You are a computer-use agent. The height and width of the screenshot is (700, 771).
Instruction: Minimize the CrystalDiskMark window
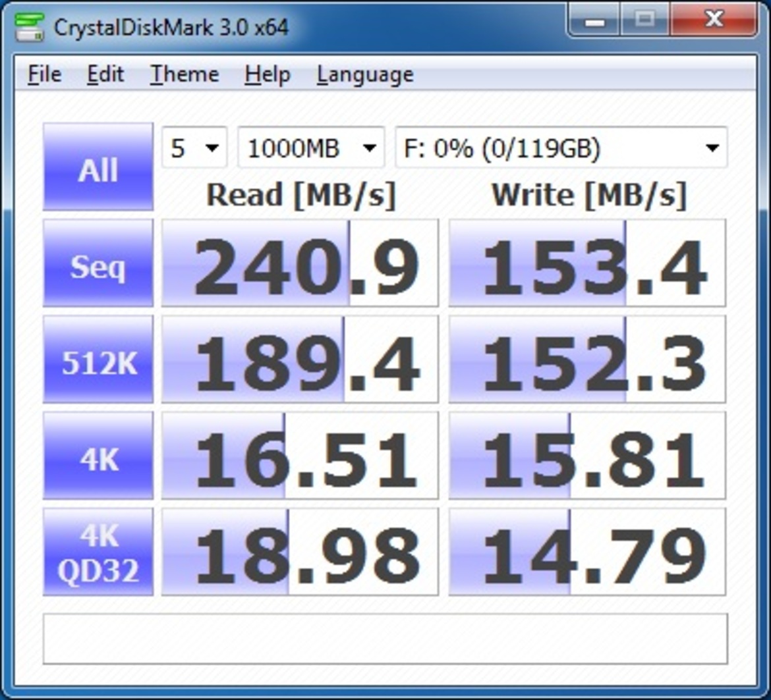click(x=594, y=20)
